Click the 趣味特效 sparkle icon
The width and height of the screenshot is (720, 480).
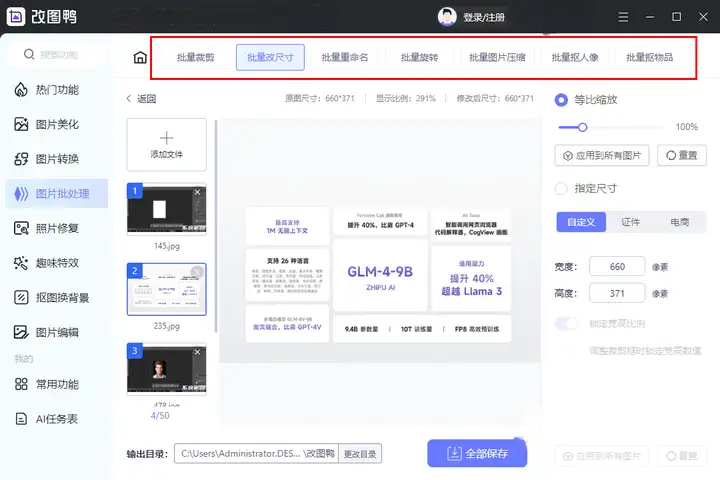point(21,263)
